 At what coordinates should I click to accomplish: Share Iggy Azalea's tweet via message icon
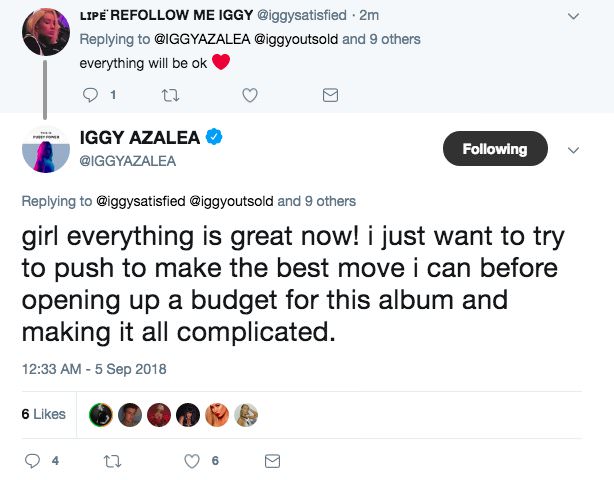click(x=270, y=461)
